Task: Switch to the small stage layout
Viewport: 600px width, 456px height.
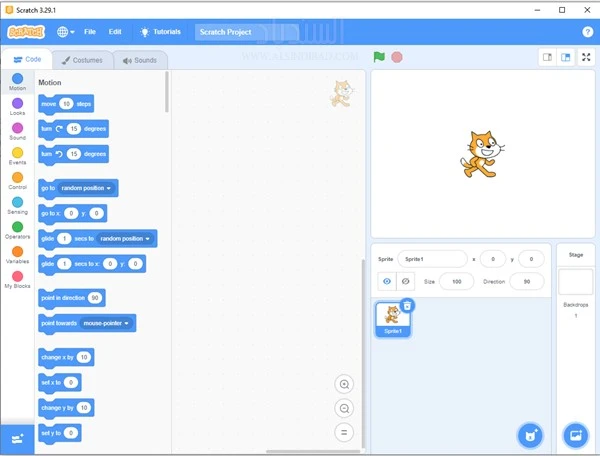Action: point(548,57)
